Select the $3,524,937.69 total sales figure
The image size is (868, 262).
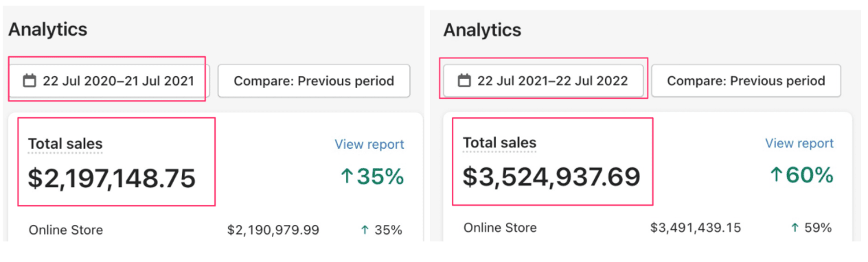551,176
